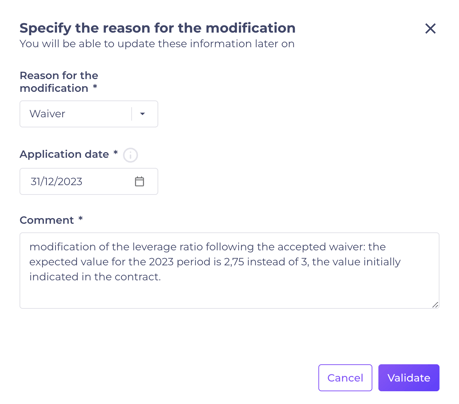The height and width of the screenshot is (404, 459).
Task: Cancel the modification
Action: (x=345, y=377)
